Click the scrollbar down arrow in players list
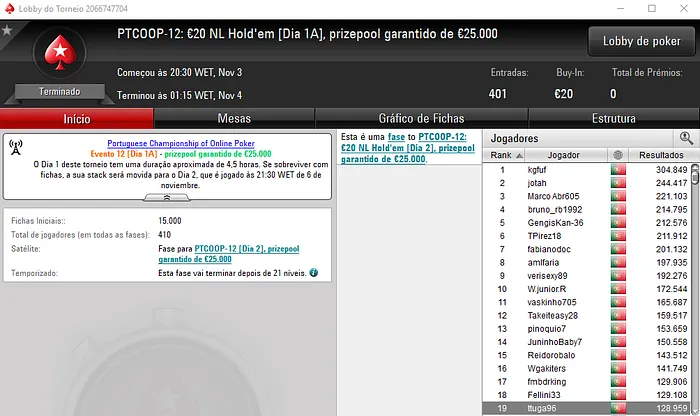700x416 pixels. 695,411
